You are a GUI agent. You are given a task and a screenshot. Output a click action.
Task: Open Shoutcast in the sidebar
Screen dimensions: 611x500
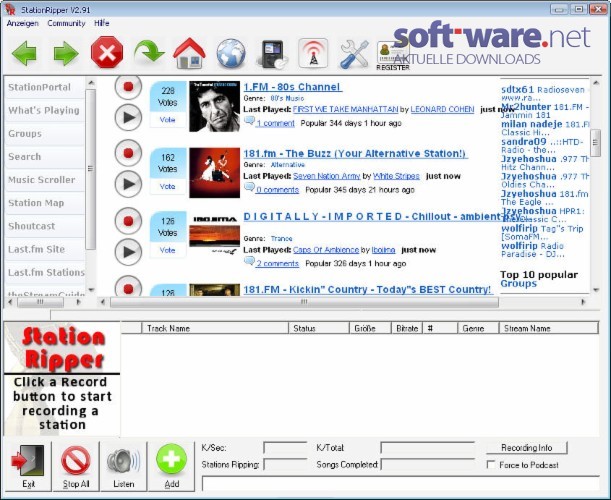(45, 226)
